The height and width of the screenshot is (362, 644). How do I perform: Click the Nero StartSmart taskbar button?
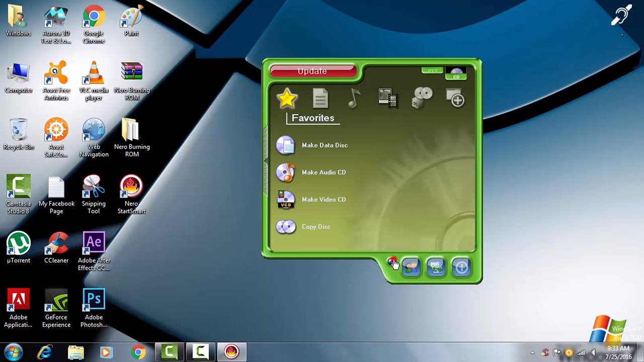coord(231,352)
